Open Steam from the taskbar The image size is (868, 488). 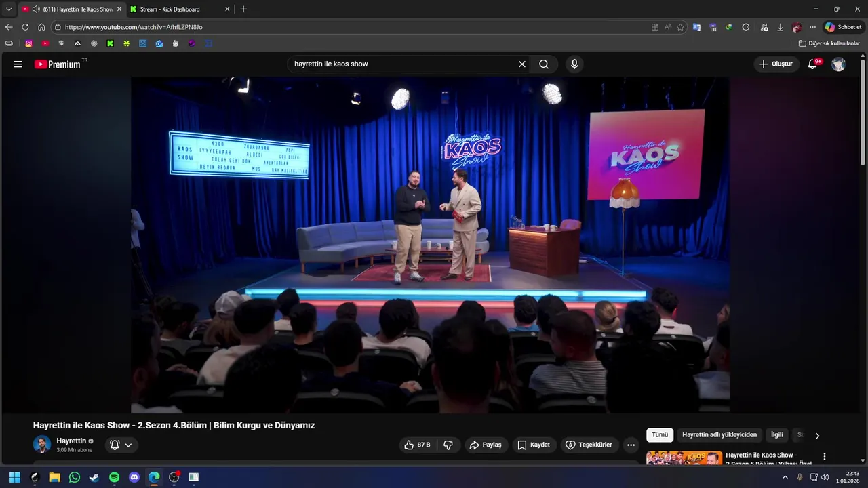(94, 477)
